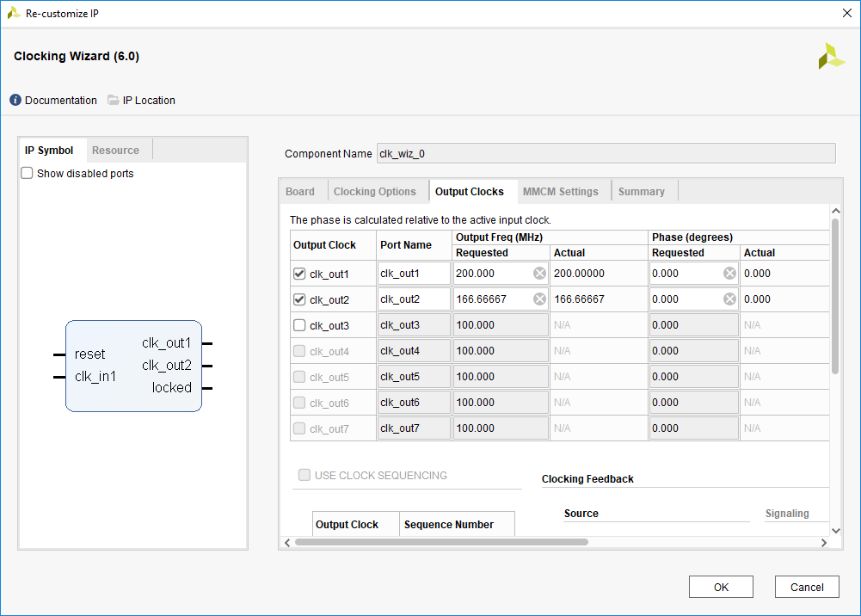Clear clk_out2 requested phase with X icon
The width and height of the screenshot is (861, 616).
tap(729, 299)
